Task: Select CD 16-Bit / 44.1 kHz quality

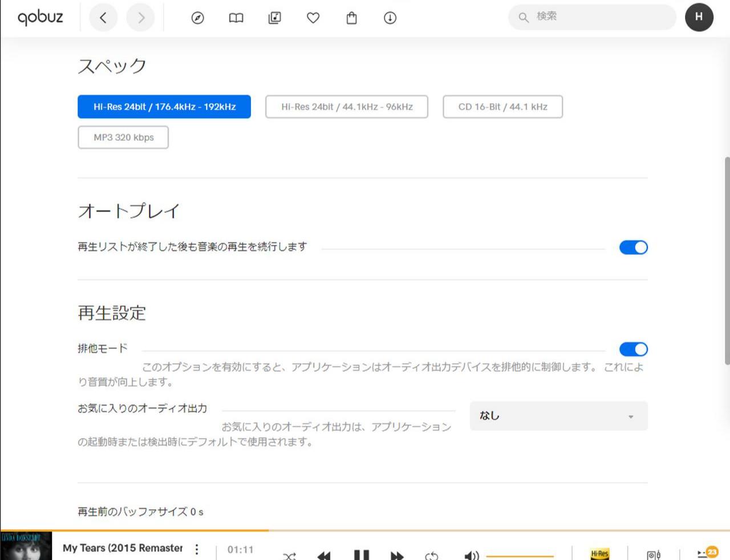Action: 502,107
